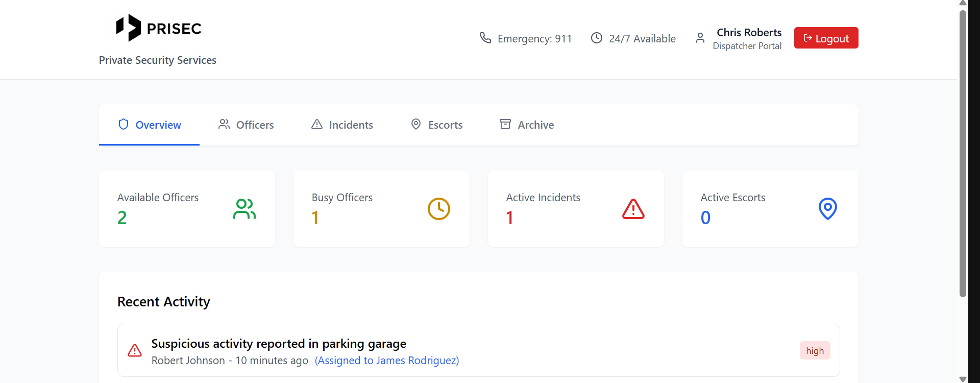Click the Busy Officers clock icon
980x383 pixels.
pyautogui.click(x=439, y=209)
